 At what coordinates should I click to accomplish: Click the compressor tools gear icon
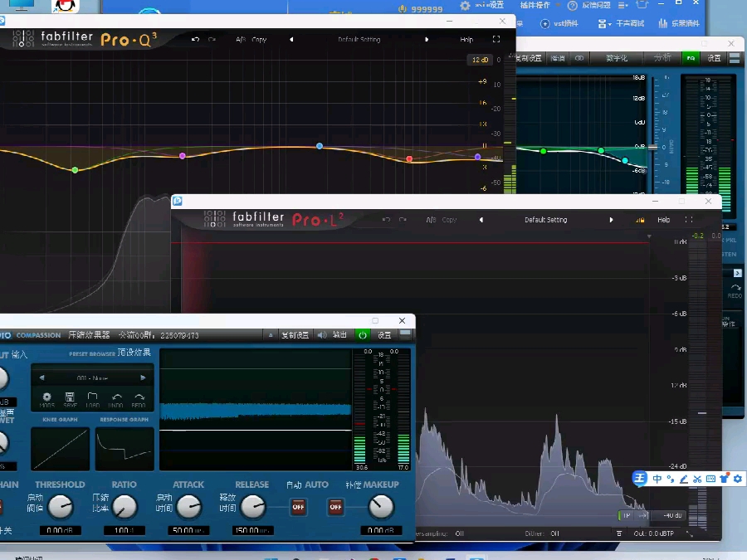tap(46, 399)
